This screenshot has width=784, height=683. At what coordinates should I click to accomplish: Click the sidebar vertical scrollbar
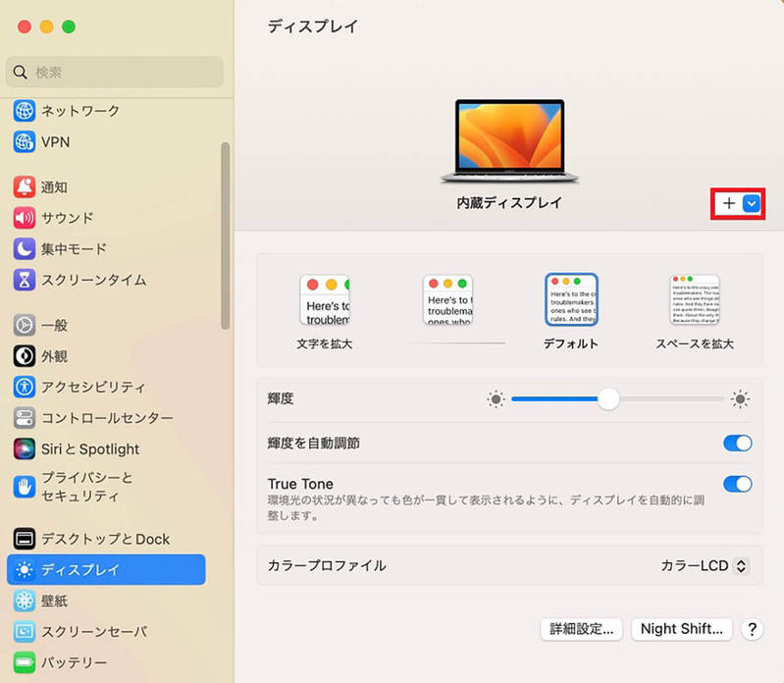pyautogui.click(x=226, y=236)
